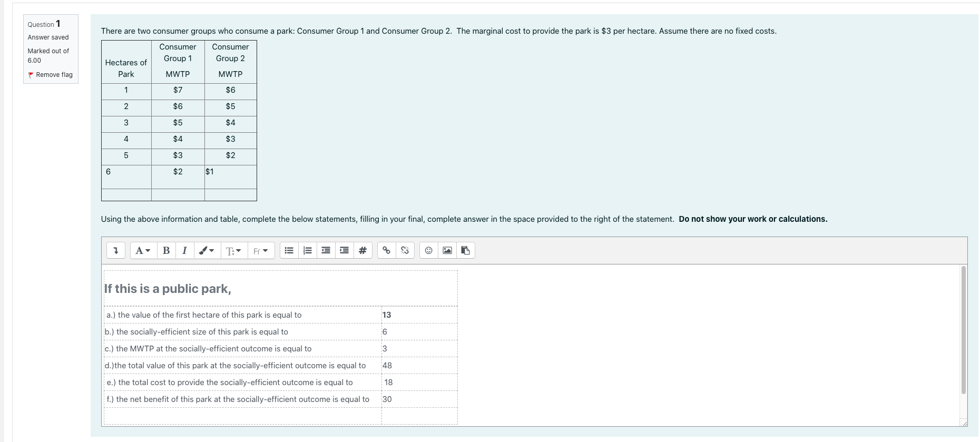Open the font family Ff dropdown

(x=261, y=250)
